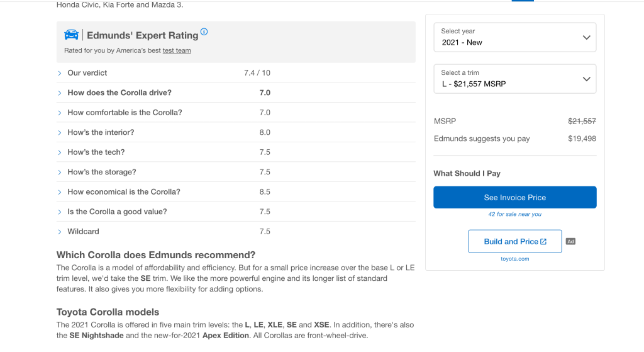Click the car icon in rating header
644x352 pixels.
point(72,35)
